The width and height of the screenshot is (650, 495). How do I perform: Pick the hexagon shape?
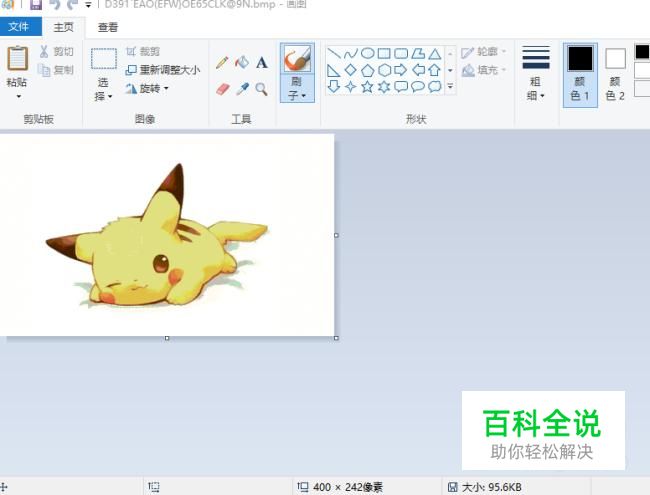[x=384, y=70]
